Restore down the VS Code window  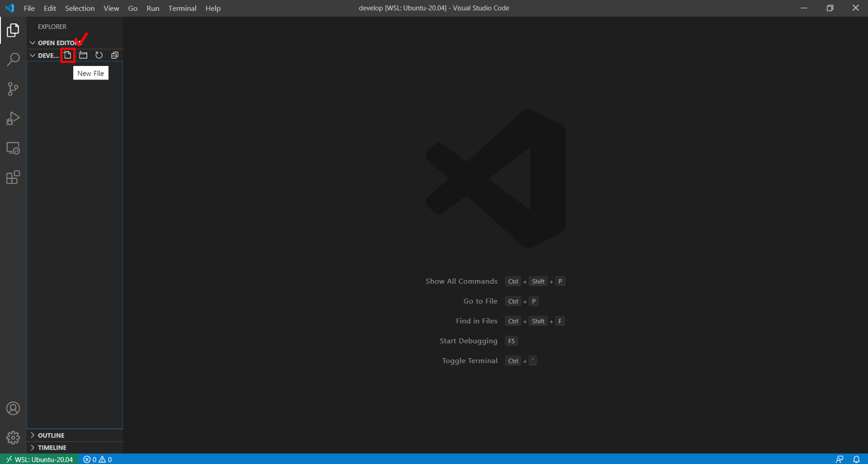click(x=830, y=8)
